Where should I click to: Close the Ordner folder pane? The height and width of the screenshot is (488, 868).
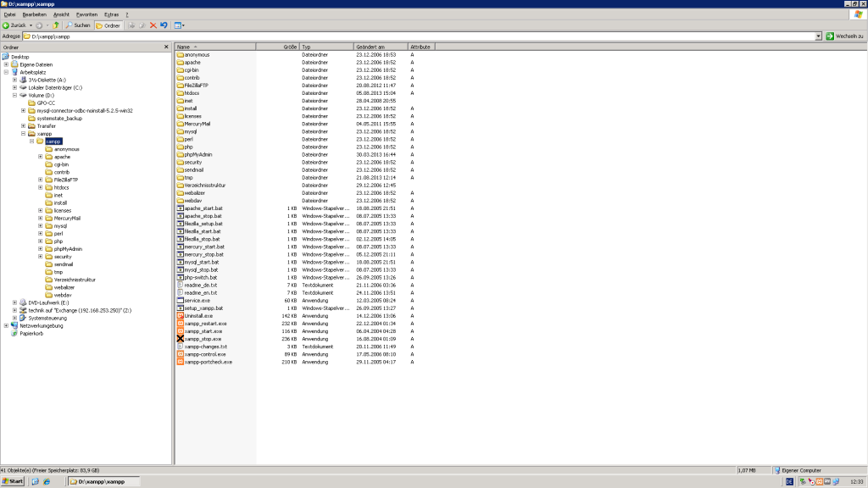166,47
